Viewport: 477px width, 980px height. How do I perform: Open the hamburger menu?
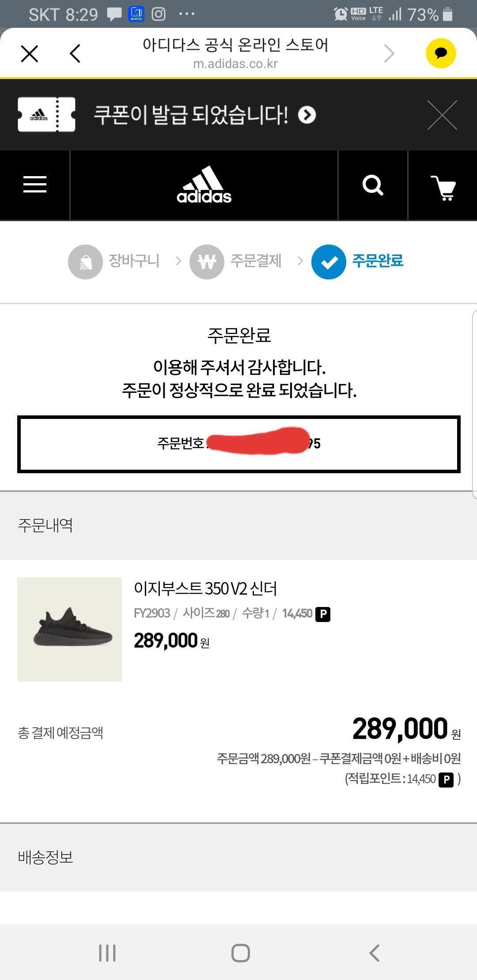pyautogui.click(x=35, y=185)
